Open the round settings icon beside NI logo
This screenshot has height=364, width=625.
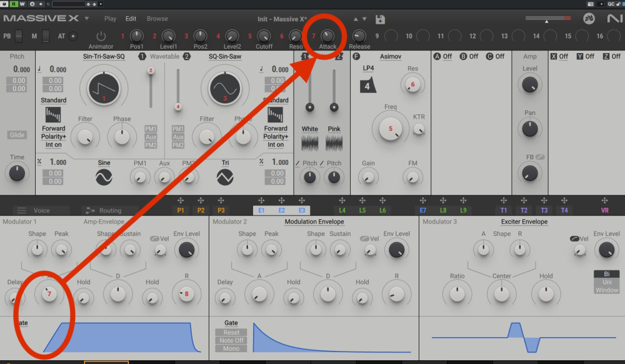[x=589, y=18]
